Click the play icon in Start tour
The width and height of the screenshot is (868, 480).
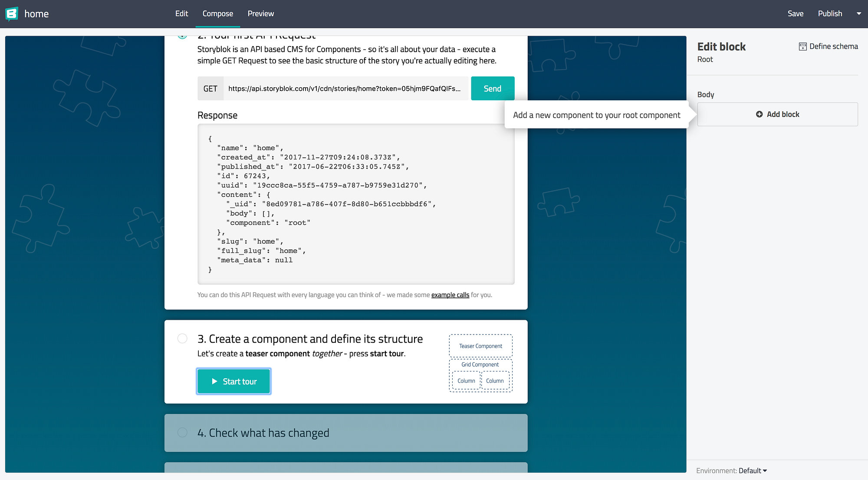tap(214, 381)
